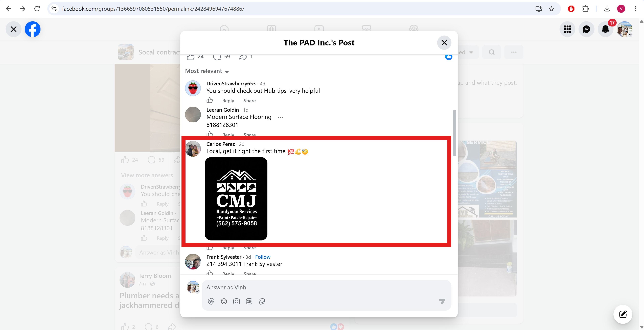The height and width of the screenshot is (330, 644).
Task: Open Terry Bloom's profile from background post
Action: click(x=155, y=276)
